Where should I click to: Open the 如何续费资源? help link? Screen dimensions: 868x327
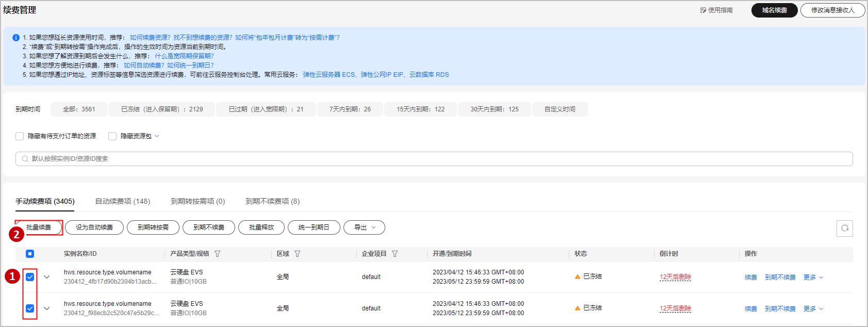click(x=150, y=38)
